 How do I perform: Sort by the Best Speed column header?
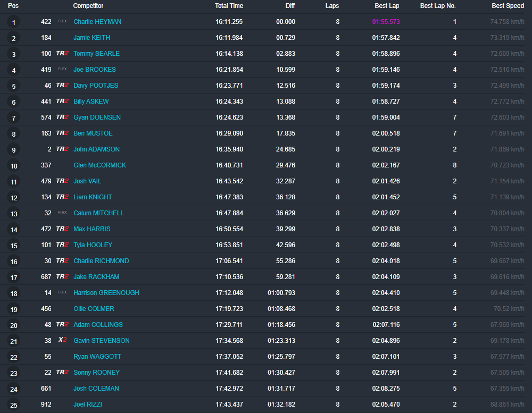click(x=508, y=6)
